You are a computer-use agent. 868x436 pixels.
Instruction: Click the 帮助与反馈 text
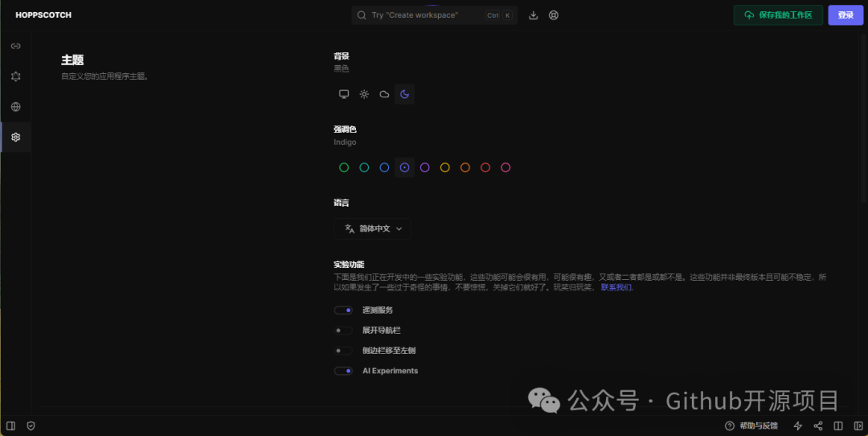coord(759,426)
